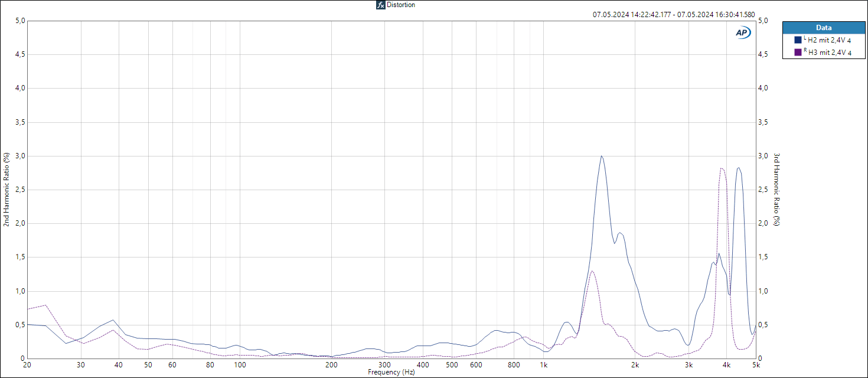Click "5,0" on the 2nd Harmonic axis
The height and width of the screenshot is (378, 868).
click(20, 21)
